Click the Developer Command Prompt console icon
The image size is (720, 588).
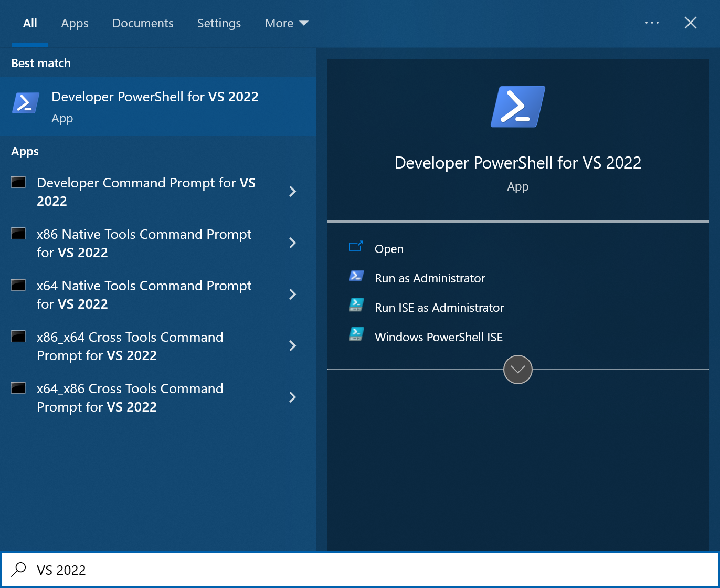18,182
